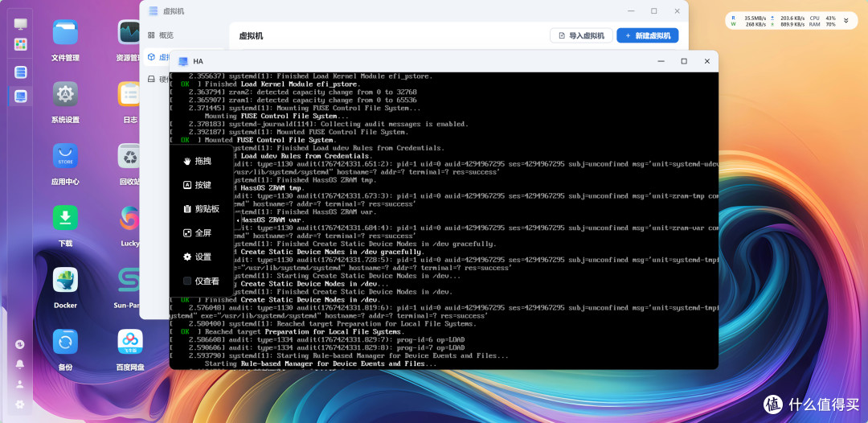
Task: Open the 回收站 recycle bin icon
Action: click(130, 156)
